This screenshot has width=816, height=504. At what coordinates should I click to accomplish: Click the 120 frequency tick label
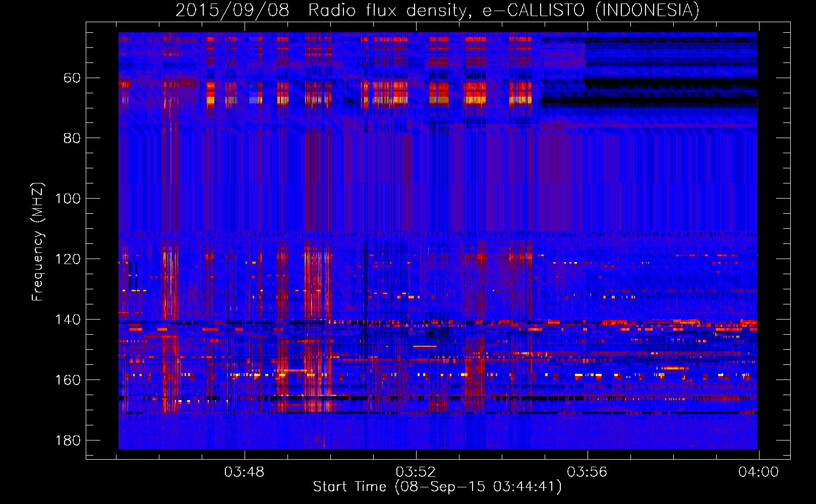pos(68,260)
